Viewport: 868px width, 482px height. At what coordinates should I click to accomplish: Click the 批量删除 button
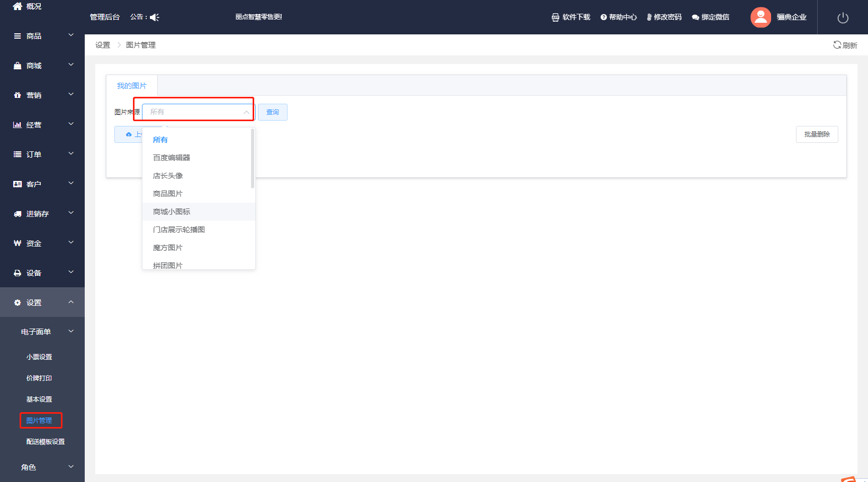pyautogui.click(x=817, y=134)
